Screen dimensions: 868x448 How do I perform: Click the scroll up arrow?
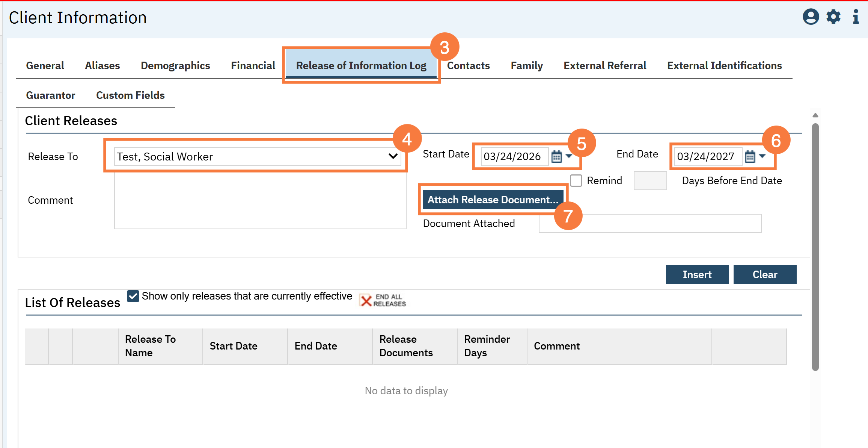815,115
